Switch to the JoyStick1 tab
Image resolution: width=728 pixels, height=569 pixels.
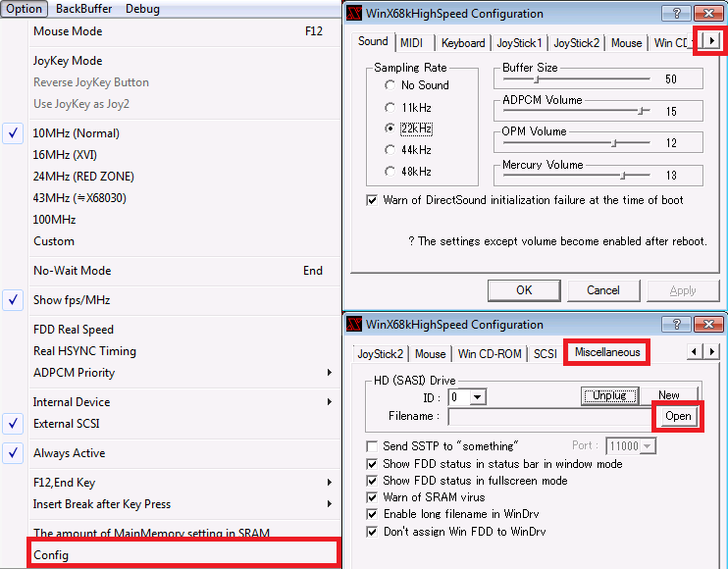[x=519, y=43]
